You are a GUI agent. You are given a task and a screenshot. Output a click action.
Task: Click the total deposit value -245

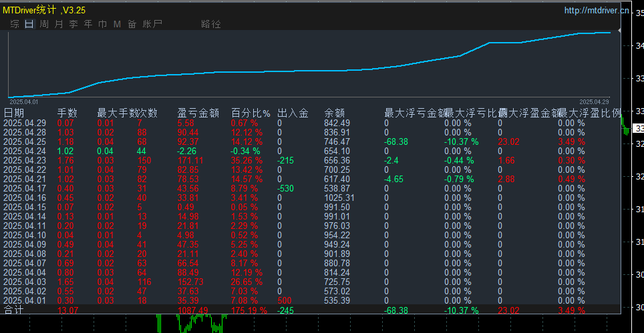point(285,311)
